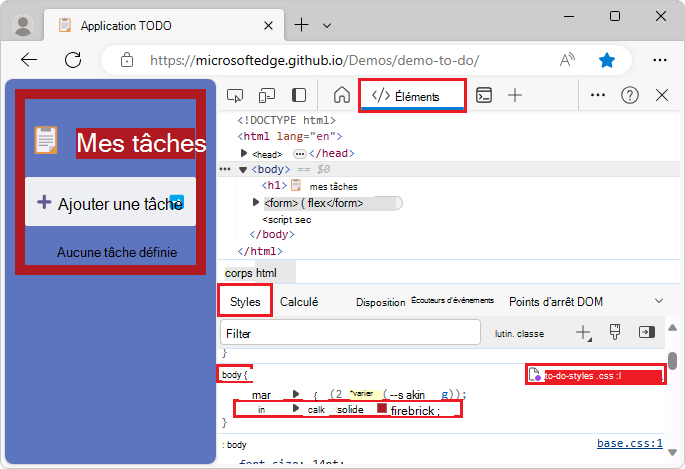This screenshot has width=685, height=469.
Task: Click the plus icon before Ajouter une tâche
Action: click(44, 202)
